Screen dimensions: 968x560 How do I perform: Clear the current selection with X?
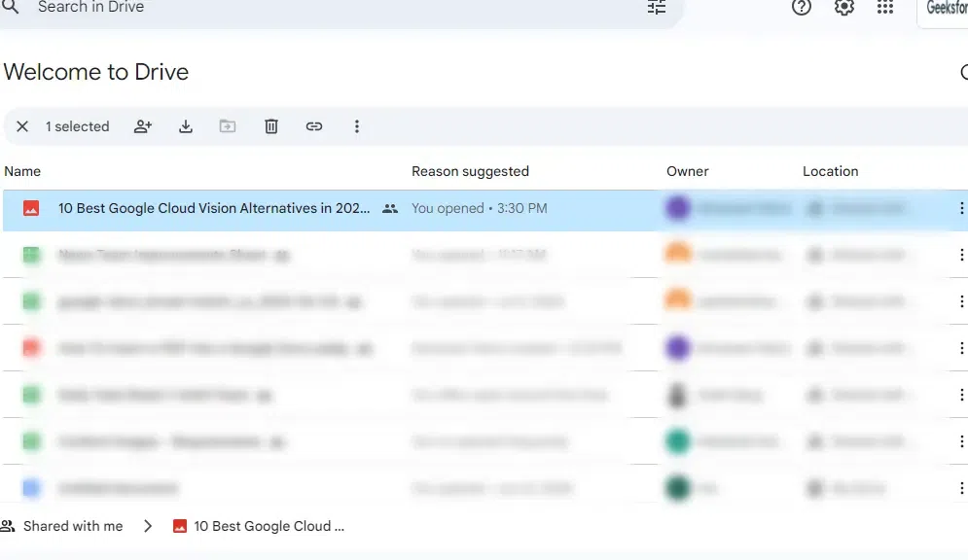(x=22, y=126)
